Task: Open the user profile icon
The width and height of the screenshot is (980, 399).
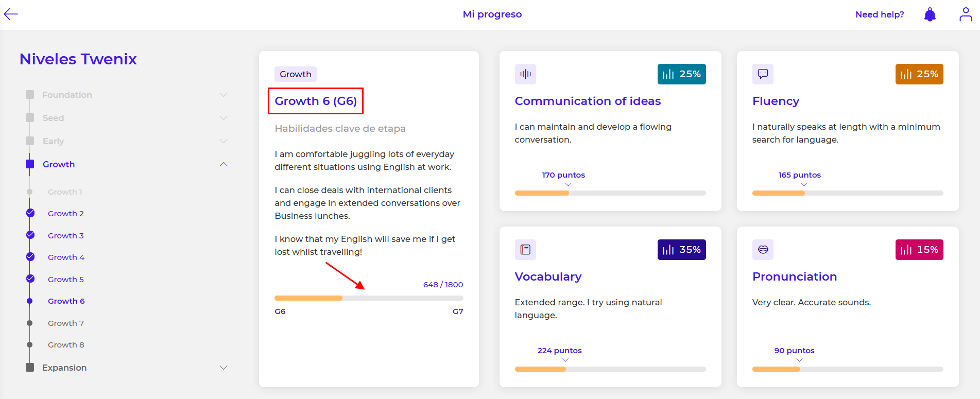Action: tap(966, 14)
